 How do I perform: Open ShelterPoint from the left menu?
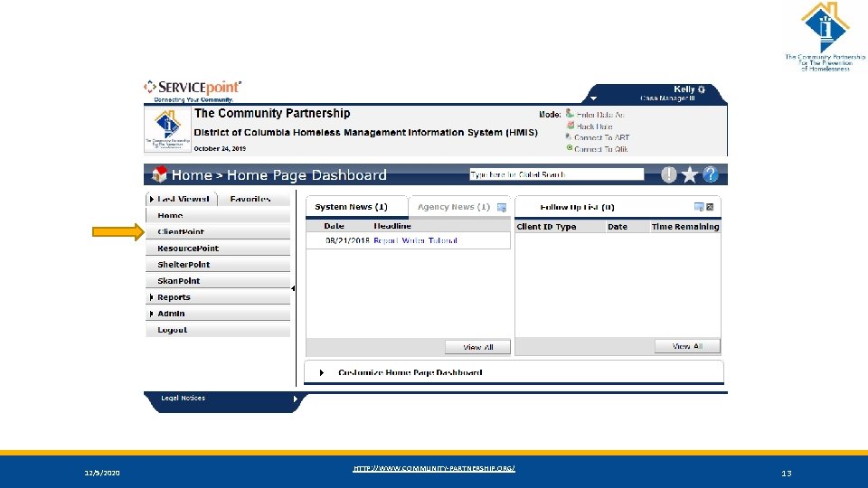[218, 265]
